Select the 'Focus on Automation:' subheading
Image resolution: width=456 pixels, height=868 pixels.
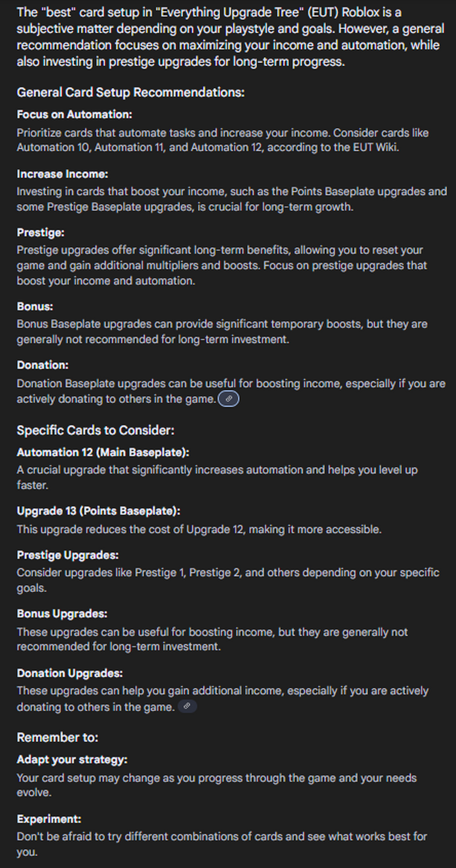click(74, 115)
